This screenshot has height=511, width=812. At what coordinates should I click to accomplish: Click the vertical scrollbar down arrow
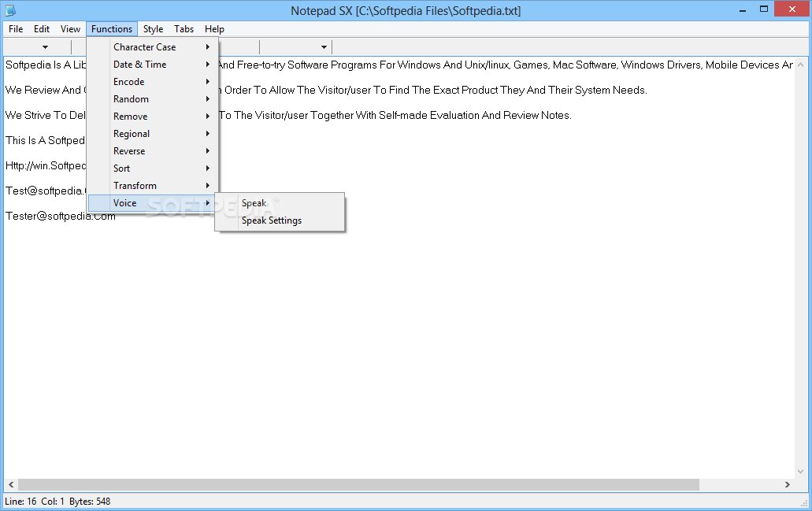(x=801, y=471)
